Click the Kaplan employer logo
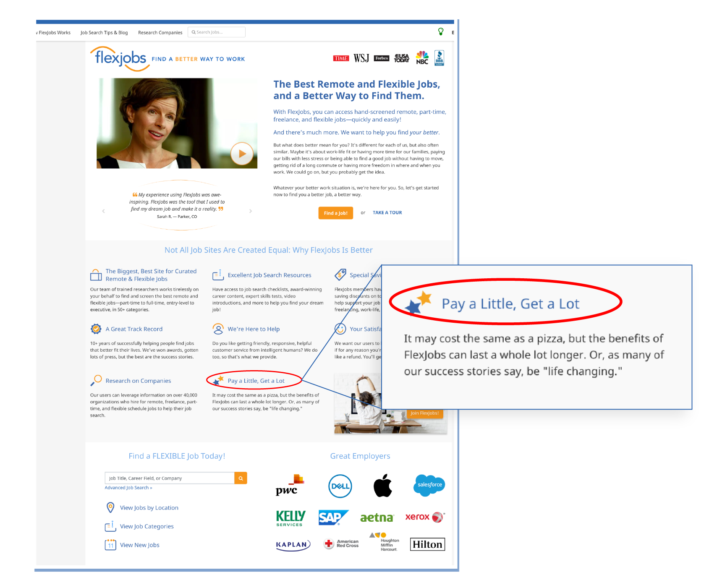Screen dimensions: 709x588 point(293,545)
